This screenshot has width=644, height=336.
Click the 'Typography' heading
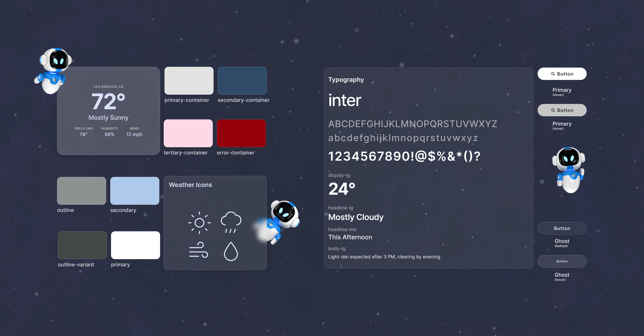point(346,80)
